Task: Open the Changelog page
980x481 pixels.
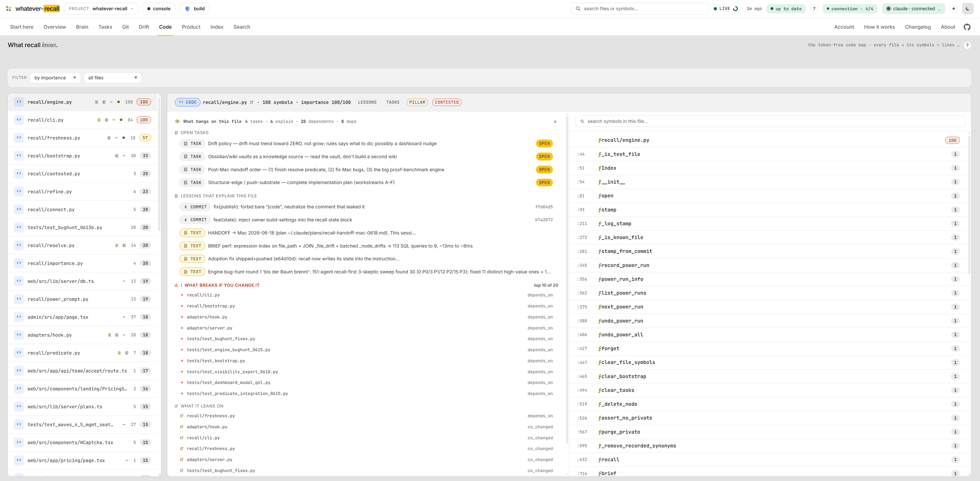Action: tap(918, 27)
